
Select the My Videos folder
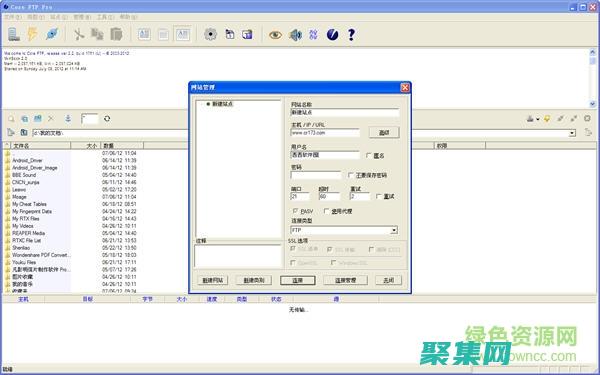click(23, 226)
